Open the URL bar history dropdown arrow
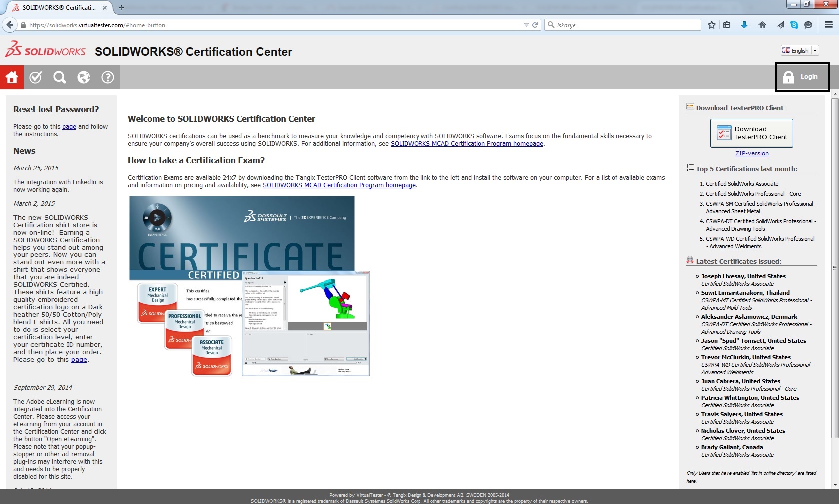This screenshot has height=504, width=839. [526, 25]
